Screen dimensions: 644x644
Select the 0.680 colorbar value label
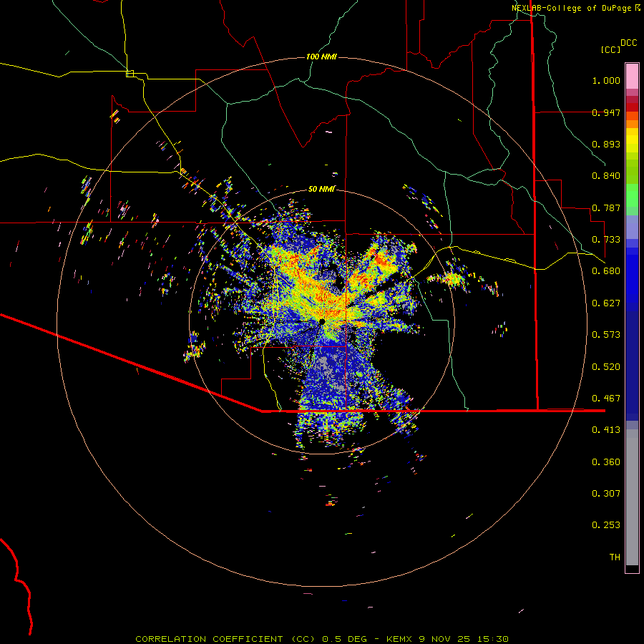606,271
